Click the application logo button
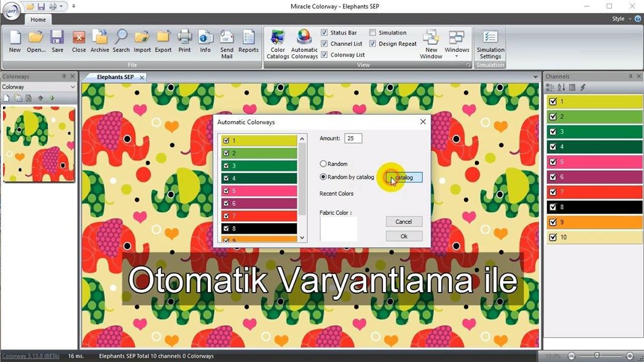The height and width of the screenshot is (362, 644). tap(11, 11)
